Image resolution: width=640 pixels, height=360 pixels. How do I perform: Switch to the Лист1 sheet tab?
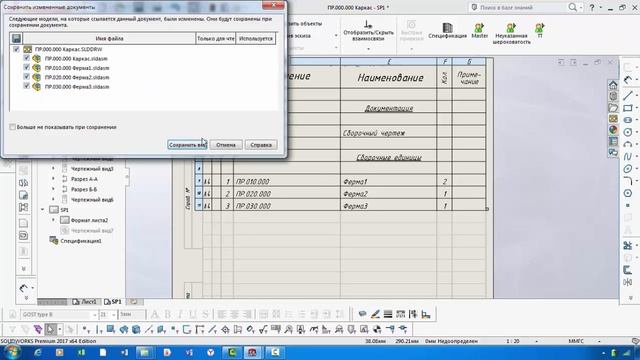coord(85,302)
